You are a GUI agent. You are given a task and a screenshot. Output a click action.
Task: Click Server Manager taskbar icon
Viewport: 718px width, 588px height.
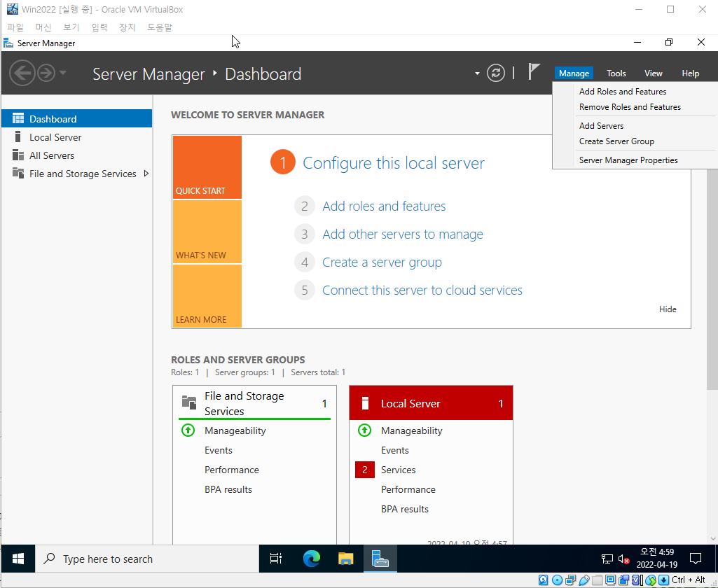click(380, 559)
